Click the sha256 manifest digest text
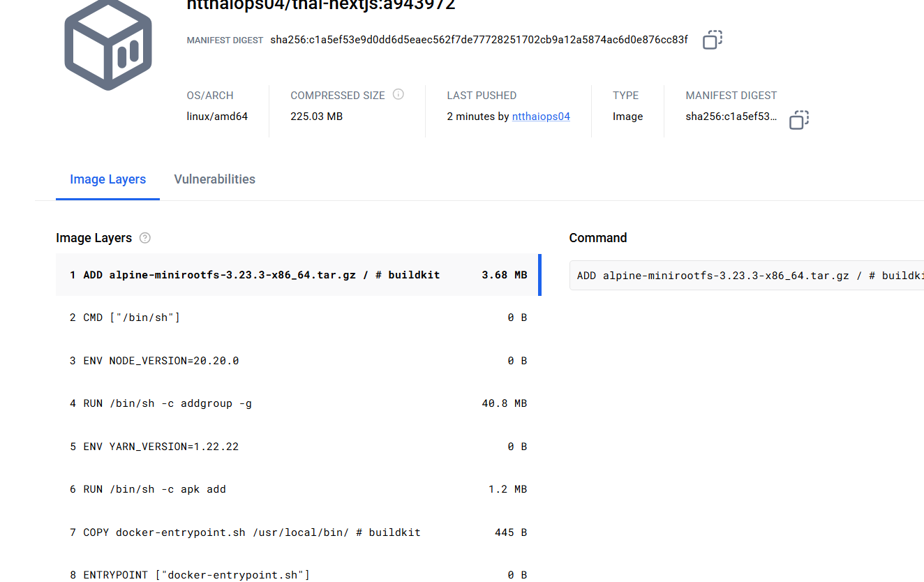The width and height of the screenshot is (924, 582). pos(479,40)
